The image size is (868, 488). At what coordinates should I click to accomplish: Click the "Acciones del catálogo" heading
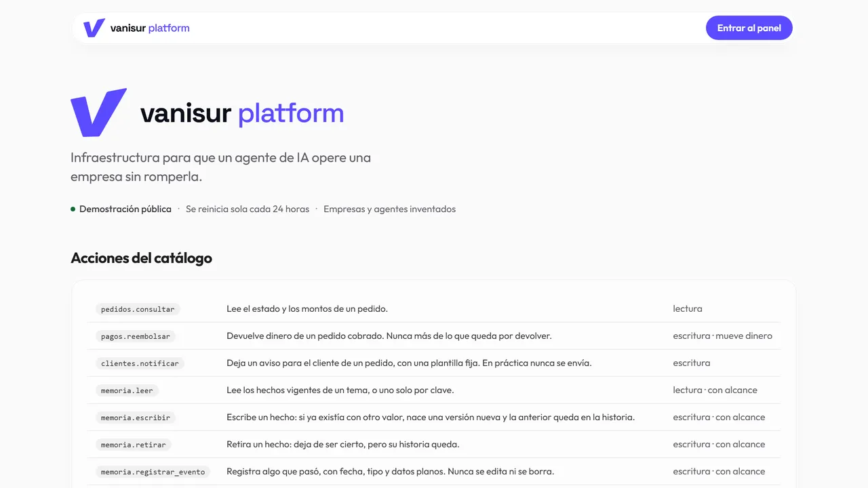141,258
